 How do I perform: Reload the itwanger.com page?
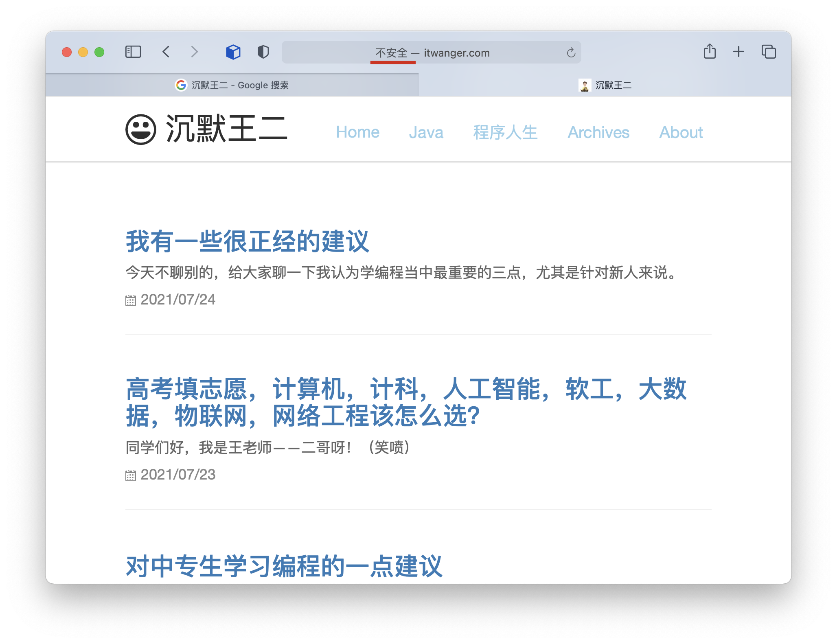571,53
